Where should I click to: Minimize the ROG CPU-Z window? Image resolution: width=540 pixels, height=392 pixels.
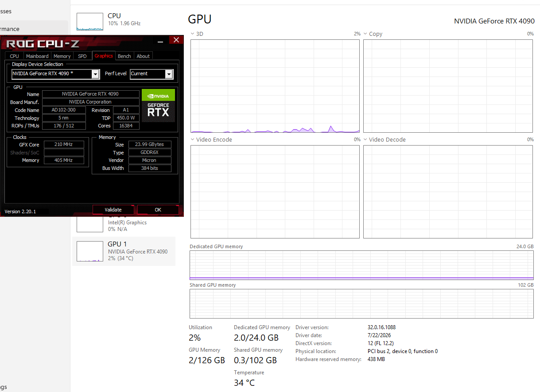pyautogui.click(x=161, y=40)
